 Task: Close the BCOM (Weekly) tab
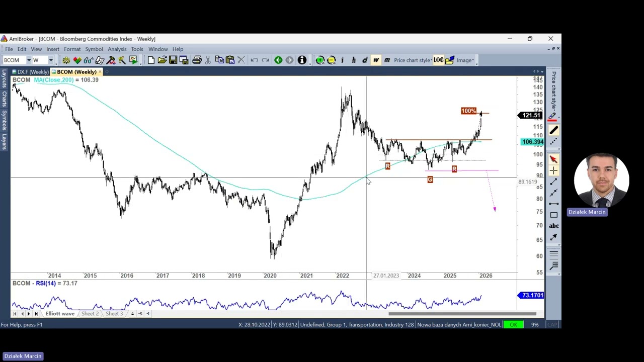[100, 72]
